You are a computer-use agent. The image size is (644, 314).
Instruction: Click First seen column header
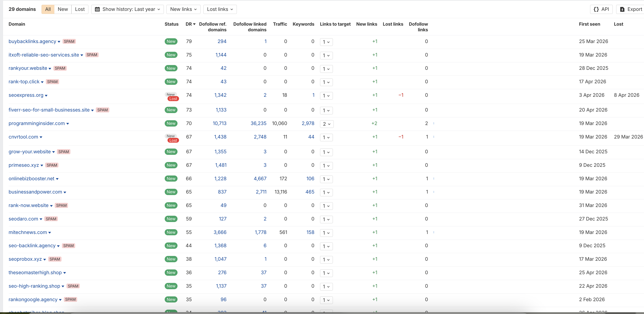click(x=589, y=24)
